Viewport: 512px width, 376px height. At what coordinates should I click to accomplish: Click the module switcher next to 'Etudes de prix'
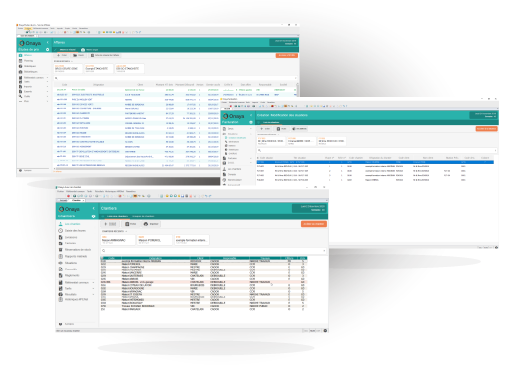47,49
